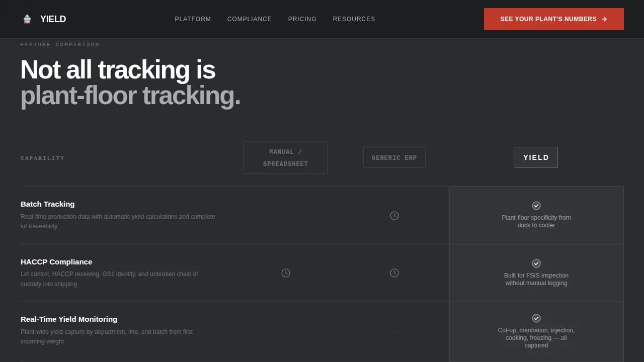
Task: Click the YIELD logo icon
Action: tap(27, 19)
